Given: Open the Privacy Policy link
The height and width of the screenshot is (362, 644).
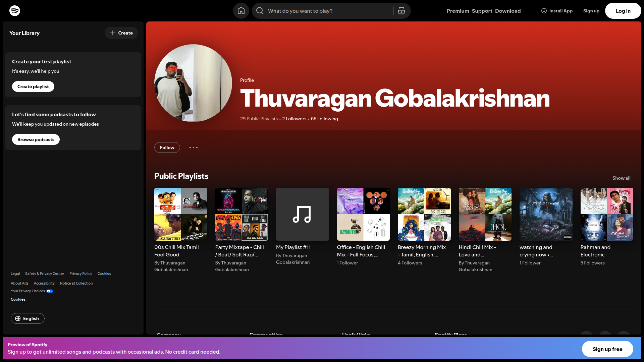Looking at the screenshot, I should 81,274.
